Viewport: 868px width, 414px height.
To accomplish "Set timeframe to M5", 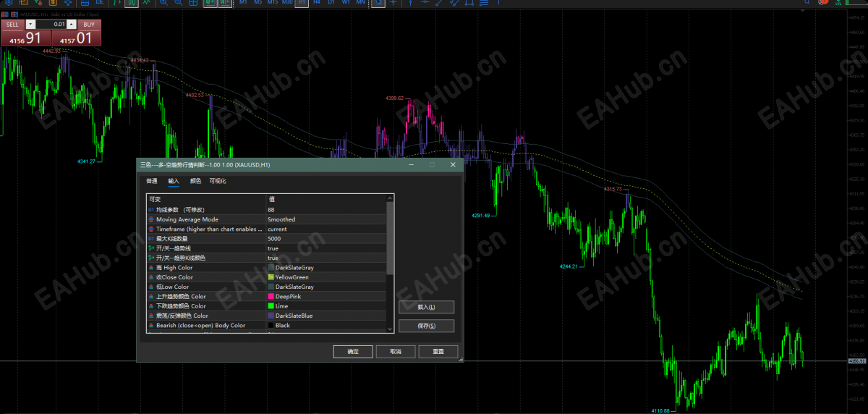I will click(x=258, y=3).
